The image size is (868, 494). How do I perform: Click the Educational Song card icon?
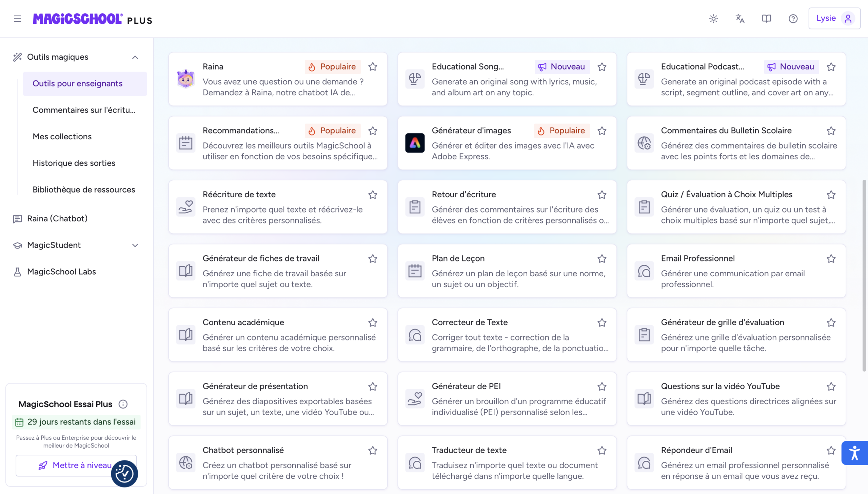click(415, 79)
